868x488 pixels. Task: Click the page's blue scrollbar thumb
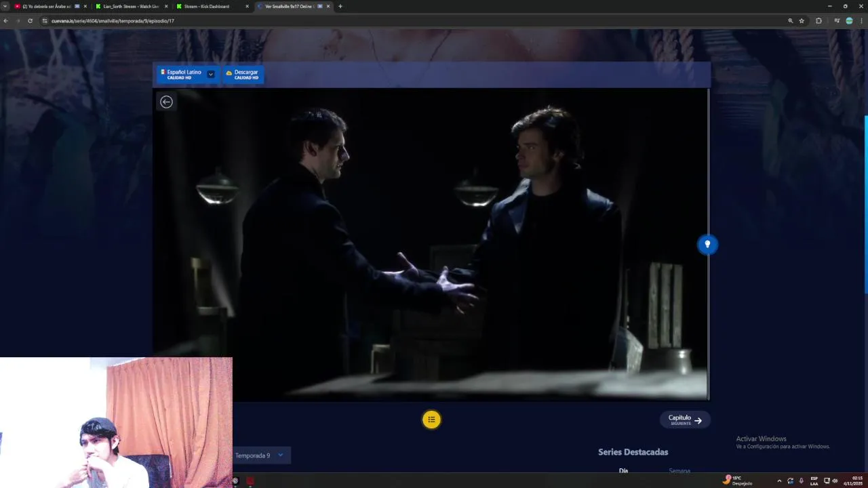click(866, 205)
